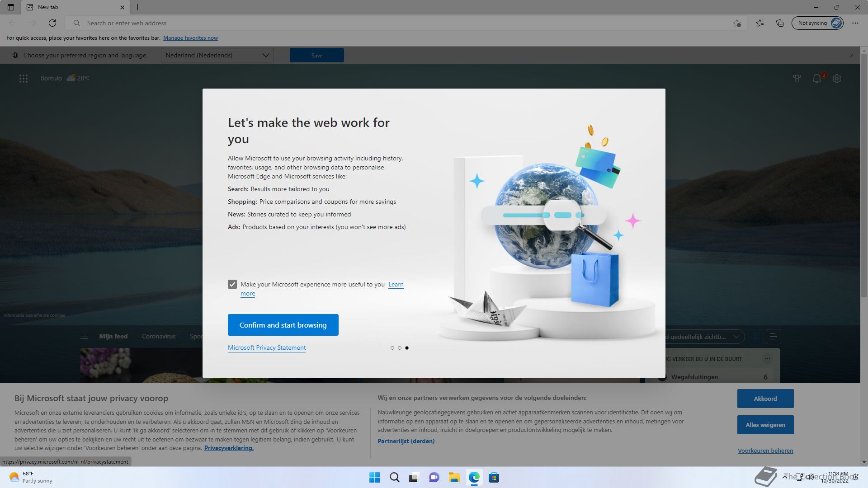Viewport: 868px width, 488px height.
Task: Open the feed hamburger menu
Action: coord(84,337)
